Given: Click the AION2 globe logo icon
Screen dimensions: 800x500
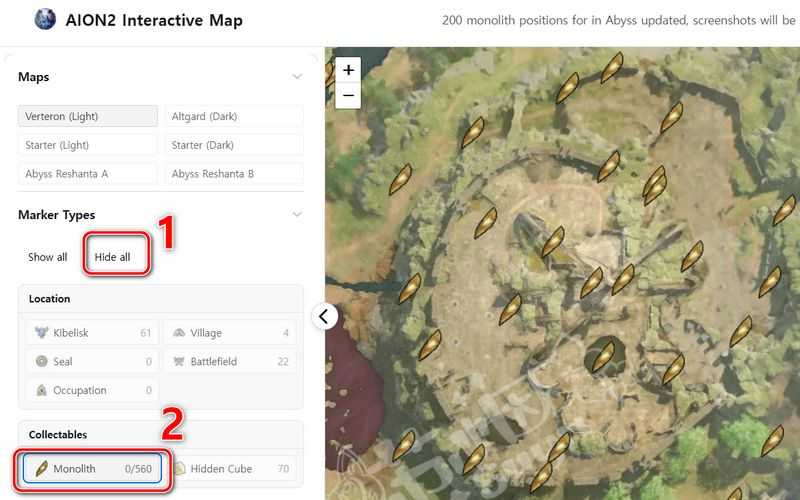Looking at the screenshot, I should (x=45, y=20).
